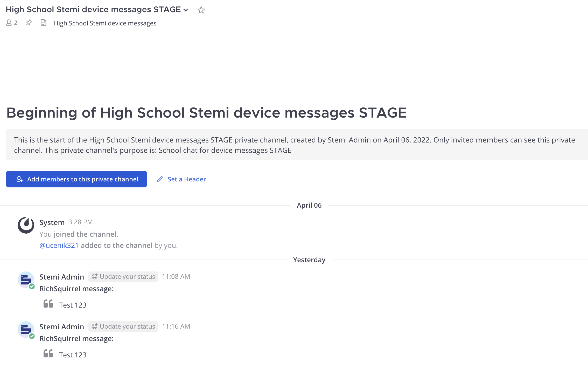Click channel header description text
The image size is (588, 367).
(x=105, y=23)
